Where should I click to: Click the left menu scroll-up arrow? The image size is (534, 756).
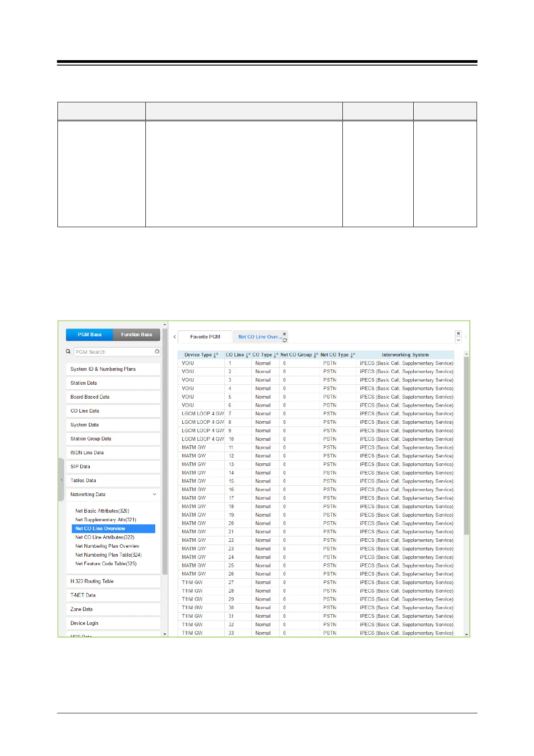click(x=165, y=325)
